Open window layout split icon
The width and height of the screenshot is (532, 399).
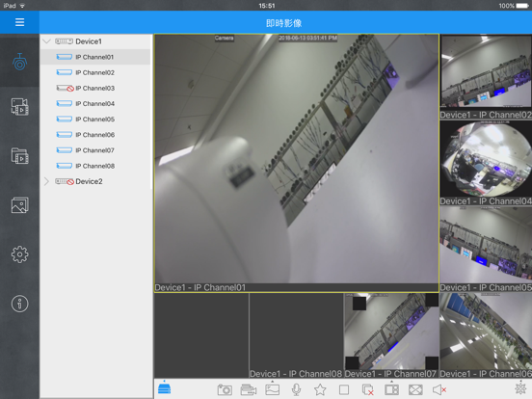pos(391,389)
